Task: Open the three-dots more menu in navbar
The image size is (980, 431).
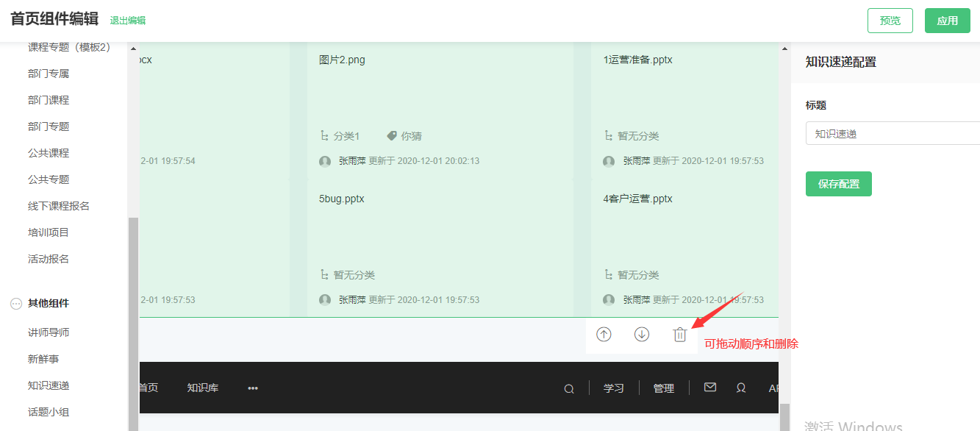Action: tap(253, 388)
